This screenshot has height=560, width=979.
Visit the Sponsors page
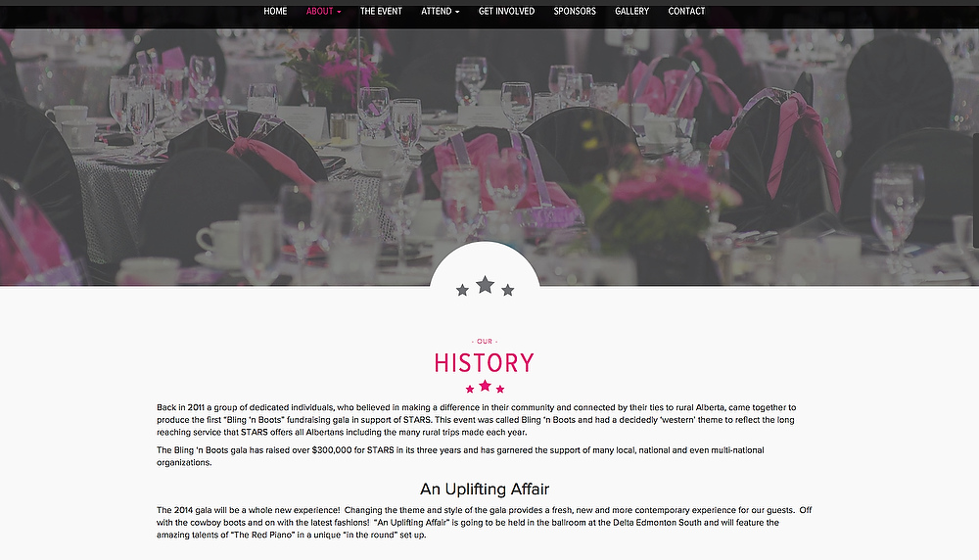(575, 11)
